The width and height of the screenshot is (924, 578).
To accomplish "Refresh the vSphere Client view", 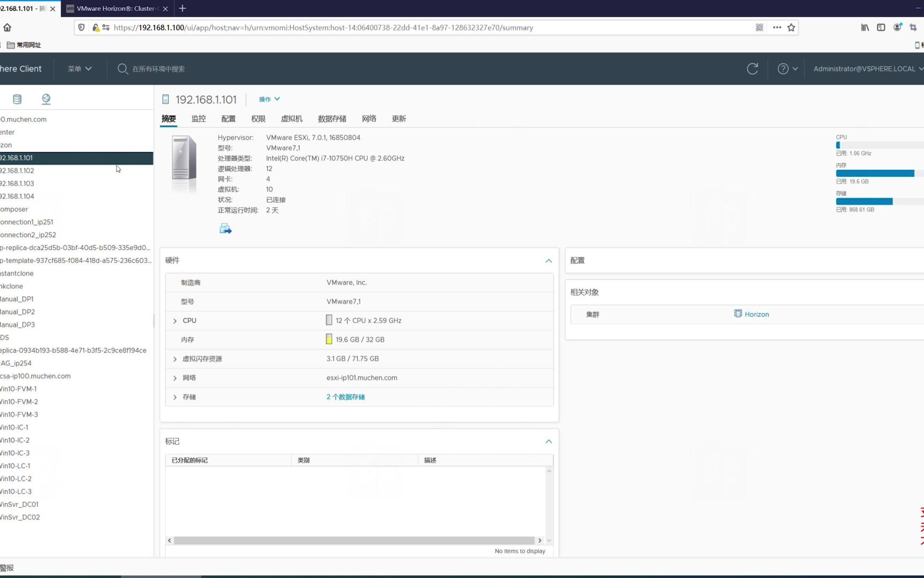I will 752,69.
